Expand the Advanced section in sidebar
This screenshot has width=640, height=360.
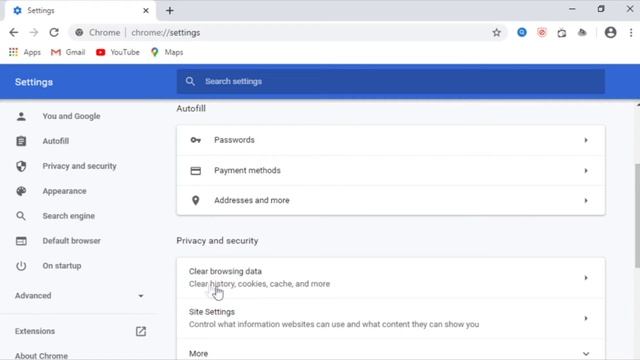click(x=80, y=296)
